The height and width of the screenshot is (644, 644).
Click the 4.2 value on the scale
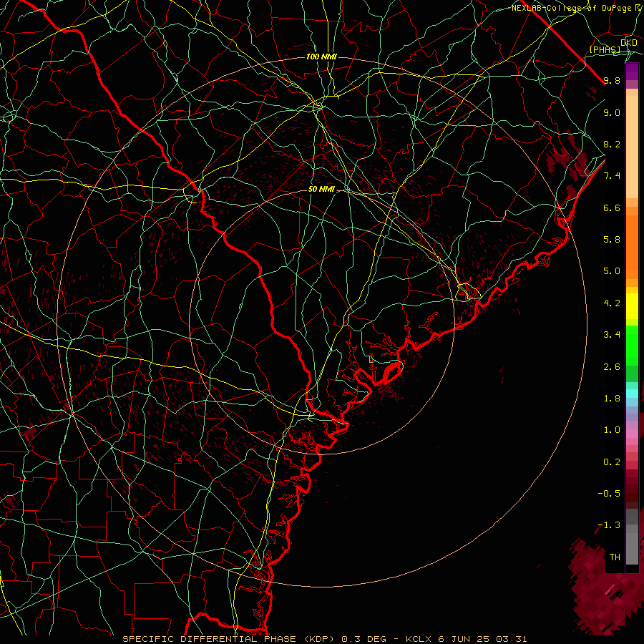pyautogui.click(x=612, y=303)
